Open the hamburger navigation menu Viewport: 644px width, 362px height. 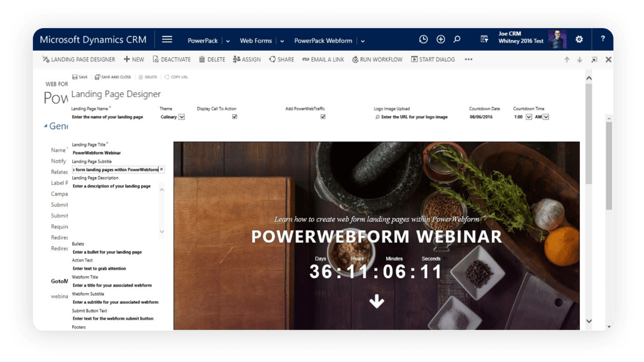[167, 39]
